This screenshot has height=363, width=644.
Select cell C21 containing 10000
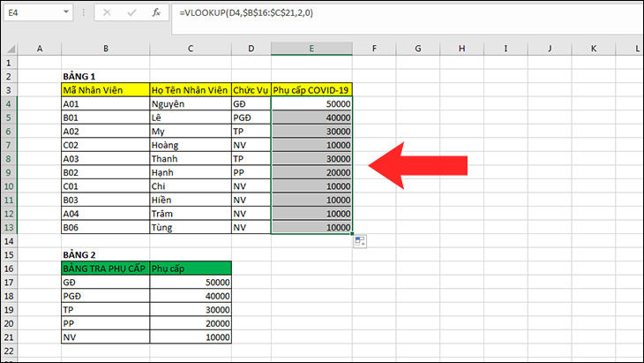[x=191, y=337]
